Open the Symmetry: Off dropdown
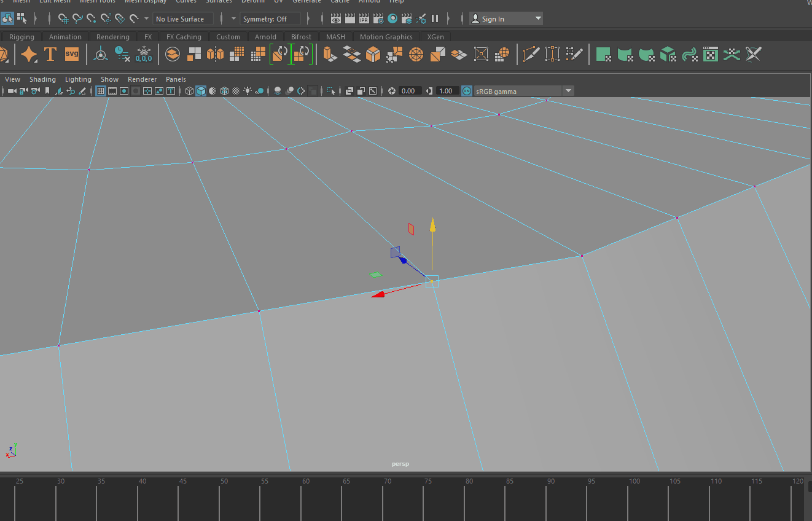The width and height of the screenshot is (812, 521). (271, 19)
